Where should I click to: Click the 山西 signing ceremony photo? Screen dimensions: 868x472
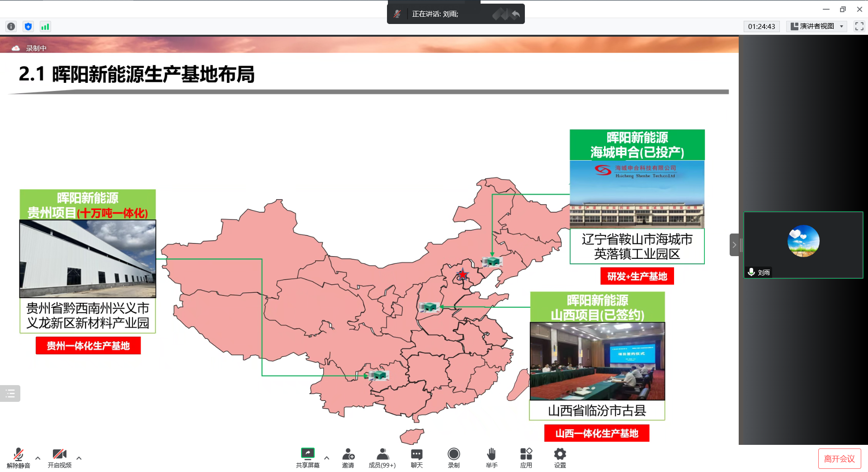pos(597,361)
